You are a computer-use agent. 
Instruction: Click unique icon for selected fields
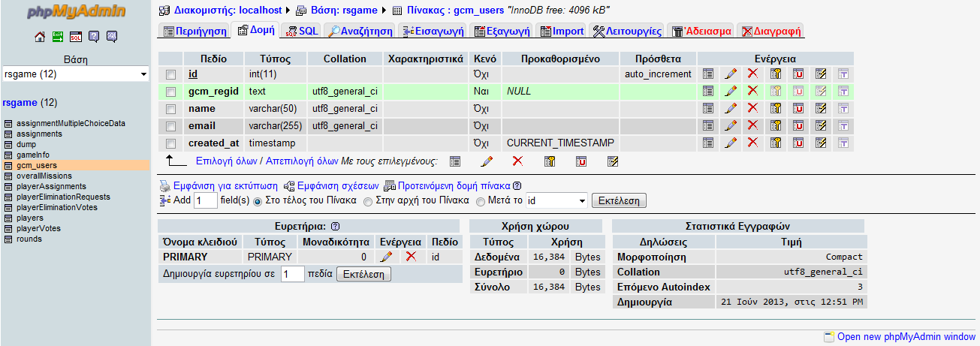tap(581, 161)
